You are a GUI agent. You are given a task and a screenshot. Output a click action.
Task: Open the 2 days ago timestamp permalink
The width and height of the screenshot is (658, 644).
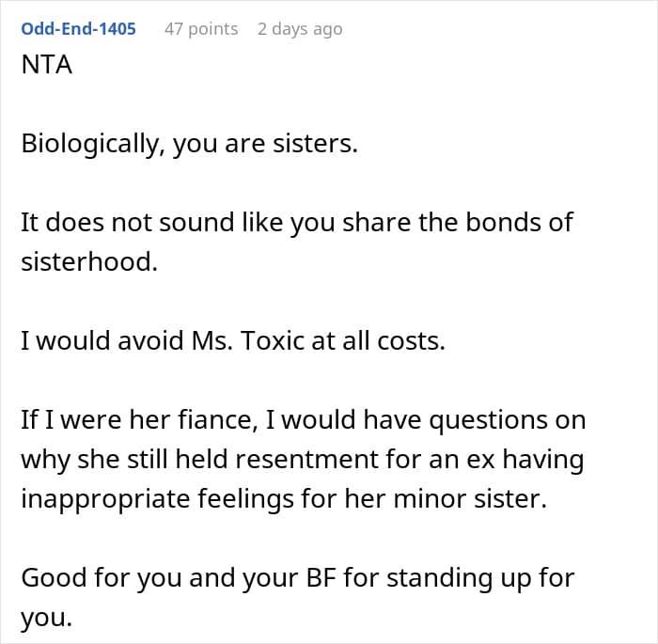click(x=300, y=29)
